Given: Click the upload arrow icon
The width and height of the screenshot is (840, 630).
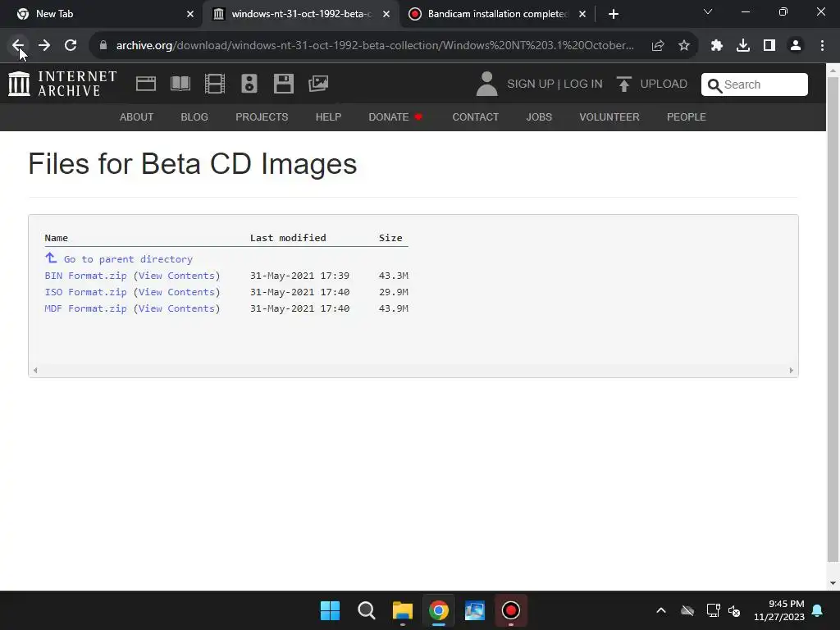Looking at the screenshot, I should tap(623, 84).
